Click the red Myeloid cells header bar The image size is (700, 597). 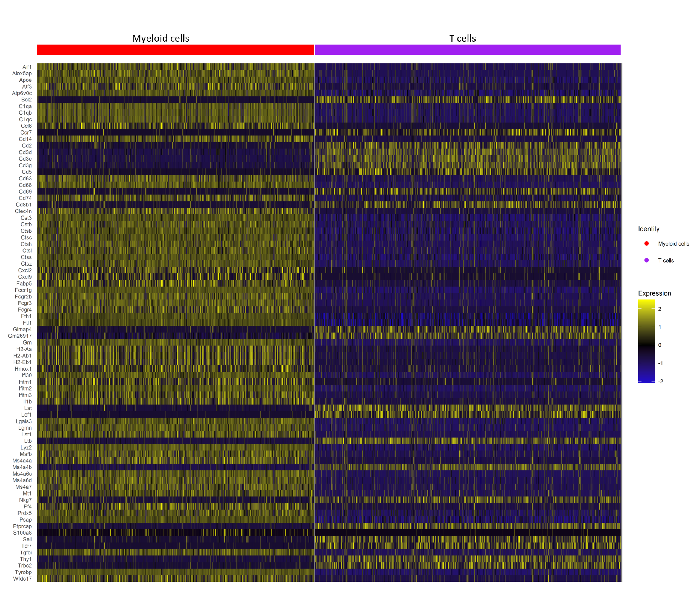coord(175,50)
